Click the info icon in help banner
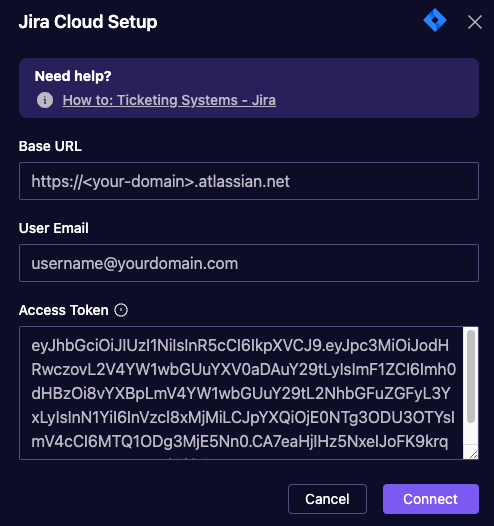The height and width of the screenshot is (526, 494). (45, 100)
